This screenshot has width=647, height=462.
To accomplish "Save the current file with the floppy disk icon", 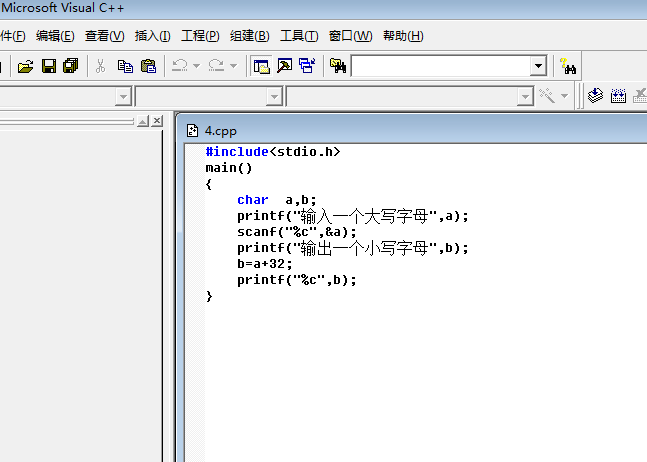I will pos(49,66).
